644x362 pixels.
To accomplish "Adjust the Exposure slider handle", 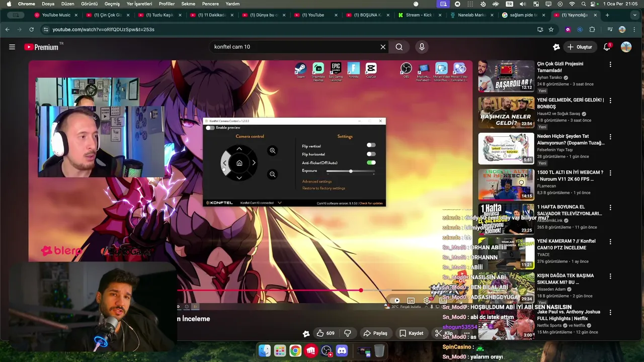I will pos(351,171).
